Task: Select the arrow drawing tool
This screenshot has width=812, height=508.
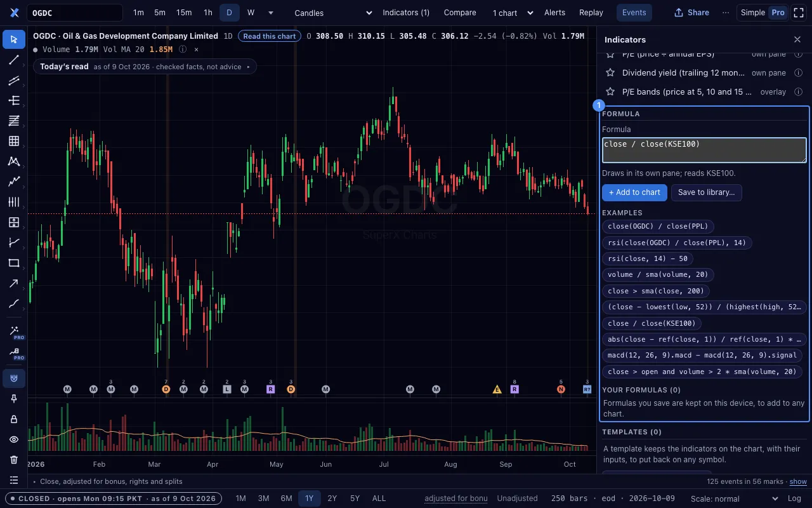Action: click(14, 283)
